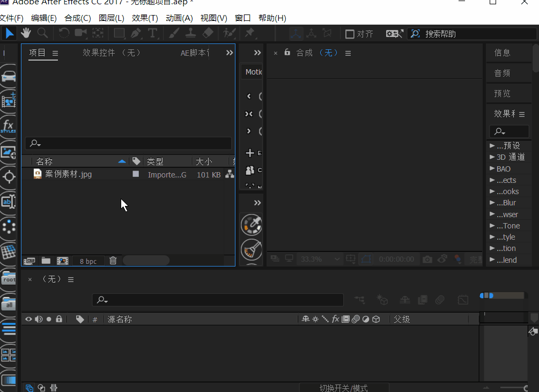Show hidden tabs above the Motion panel
539x392 pixels.
[257, 53]
